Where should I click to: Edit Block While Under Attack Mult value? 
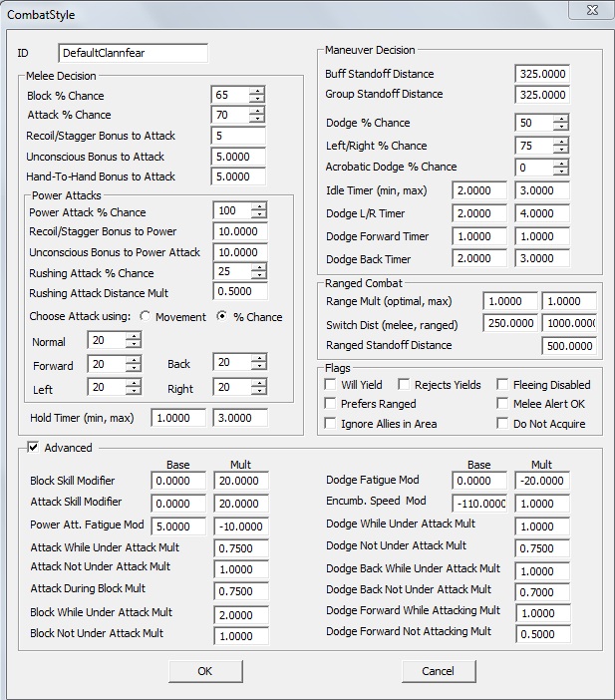pyautogui.click(x=241, y=615)
